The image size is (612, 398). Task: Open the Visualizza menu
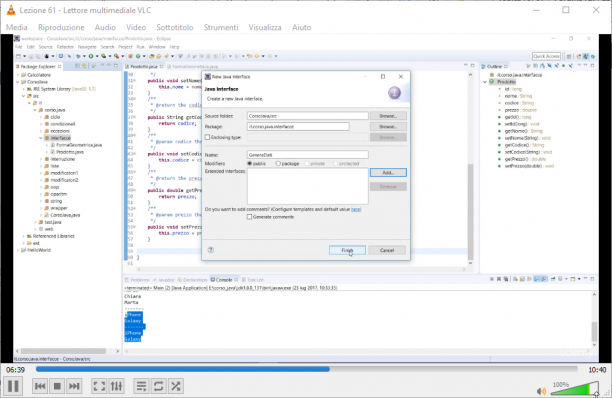click(x=265, y=27)
